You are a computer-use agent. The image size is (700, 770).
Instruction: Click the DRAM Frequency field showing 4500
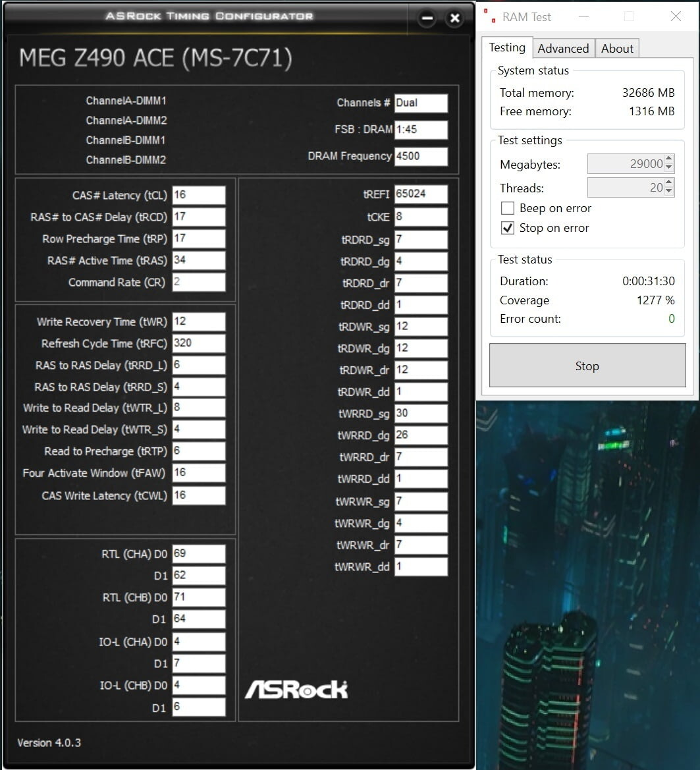pos(421,156)
